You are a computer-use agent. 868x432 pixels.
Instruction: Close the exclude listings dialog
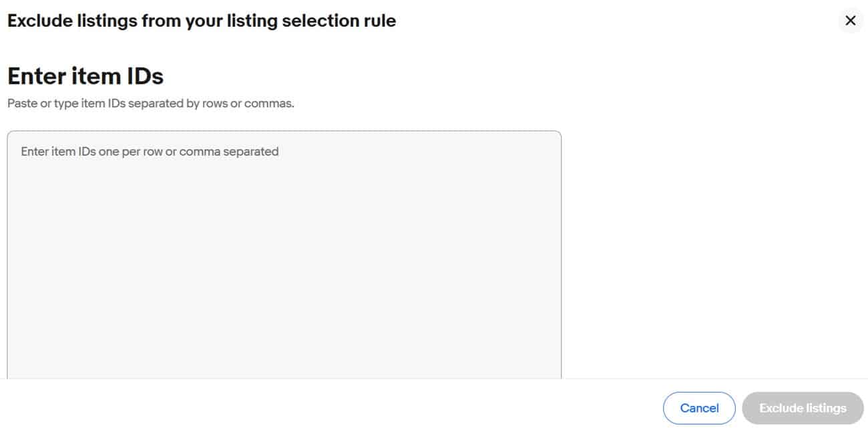[x=850, y=21]
